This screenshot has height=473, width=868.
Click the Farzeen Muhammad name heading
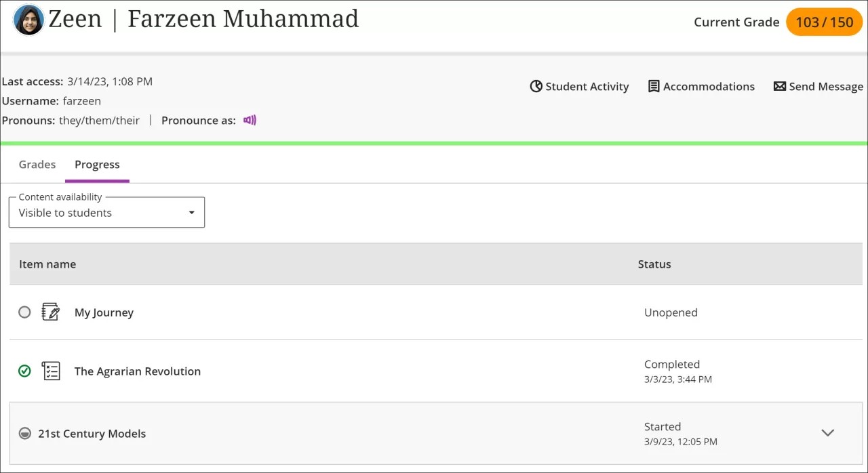pos(241,19)
